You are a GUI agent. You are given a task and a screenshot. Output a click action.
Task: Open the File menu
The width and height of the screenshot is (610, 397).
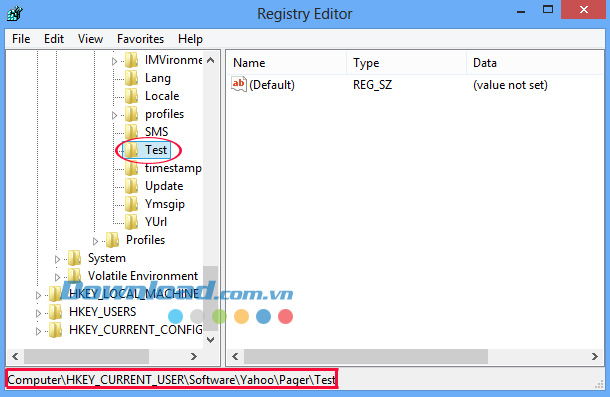[21, 39]
